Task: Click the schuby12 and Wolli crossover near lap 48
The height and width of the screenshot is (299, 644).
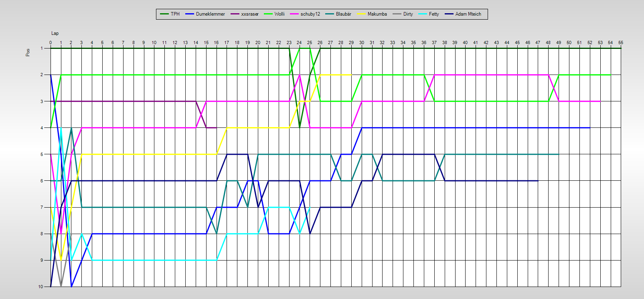Action: tap(553, 88)
